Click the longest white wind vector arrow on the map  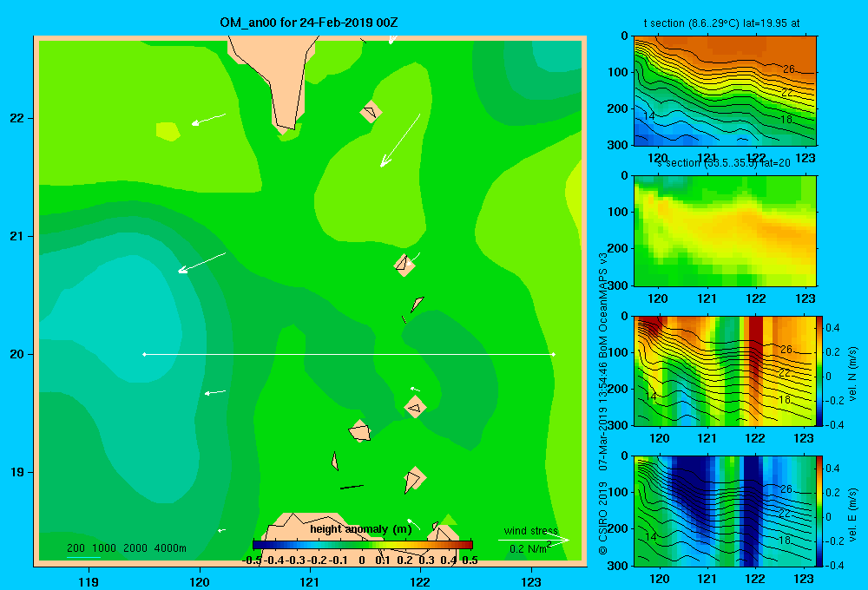point(400,141)
